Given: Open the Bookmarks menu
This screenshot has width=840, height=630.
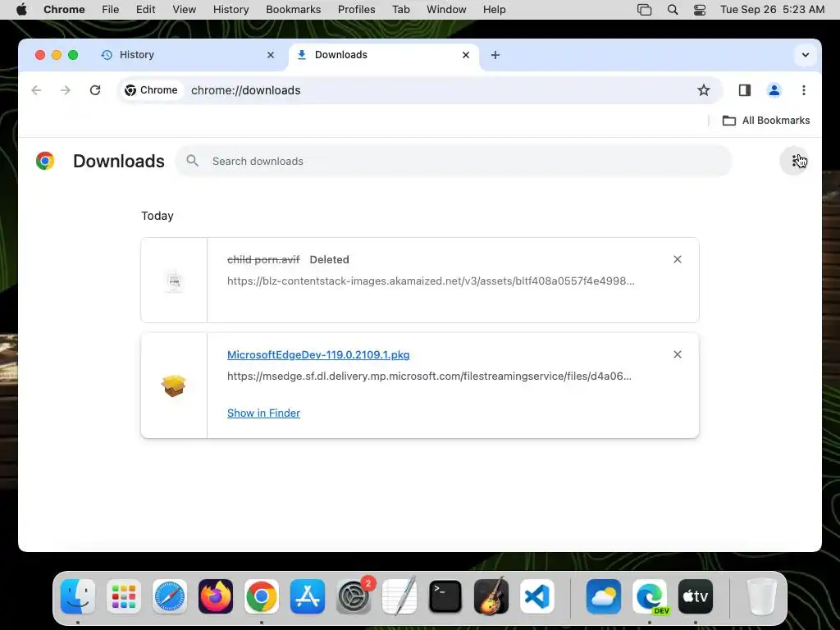Looking at the screenshot, I should click(x=293, y=10).
